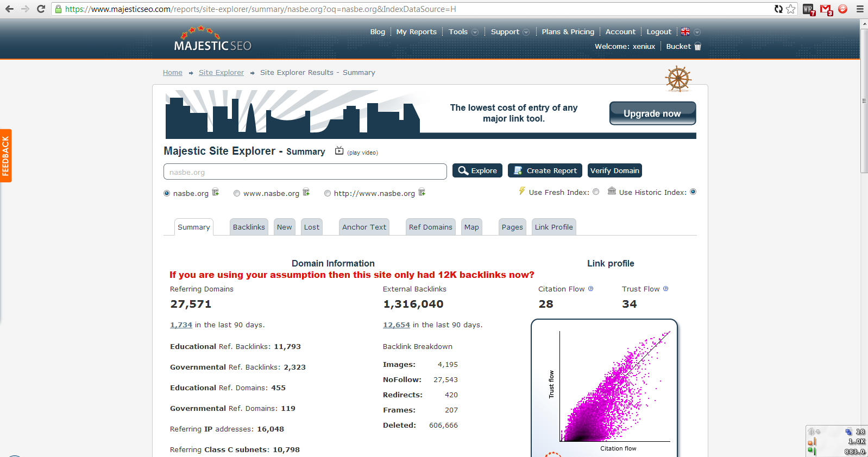Expand the Support dropdown arrow
Image resolution: width=868 pixels, height=457 pixels.
coord(526,32)
